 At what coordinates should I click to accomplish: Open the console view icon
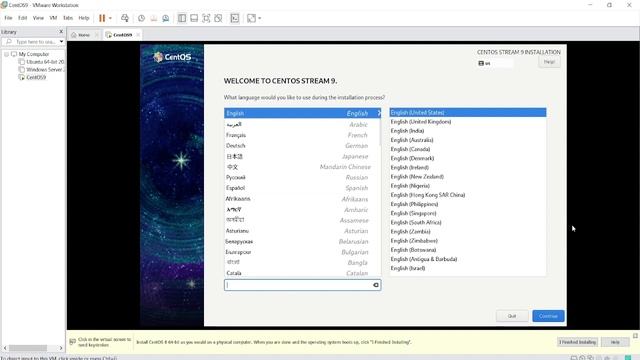235,18
